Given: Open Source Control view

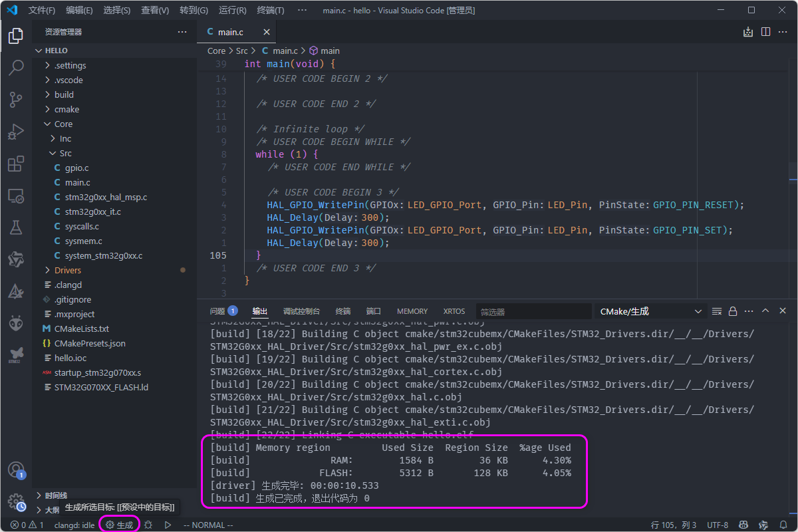Looking at the screenshot, I should (16, 99).
